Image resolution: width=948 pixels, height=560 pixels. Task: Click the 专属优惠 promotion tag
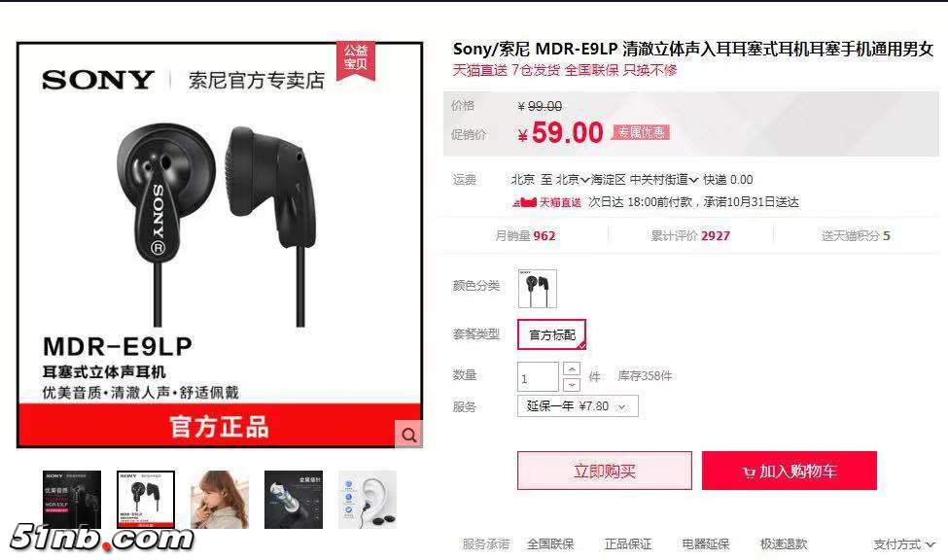641,132
